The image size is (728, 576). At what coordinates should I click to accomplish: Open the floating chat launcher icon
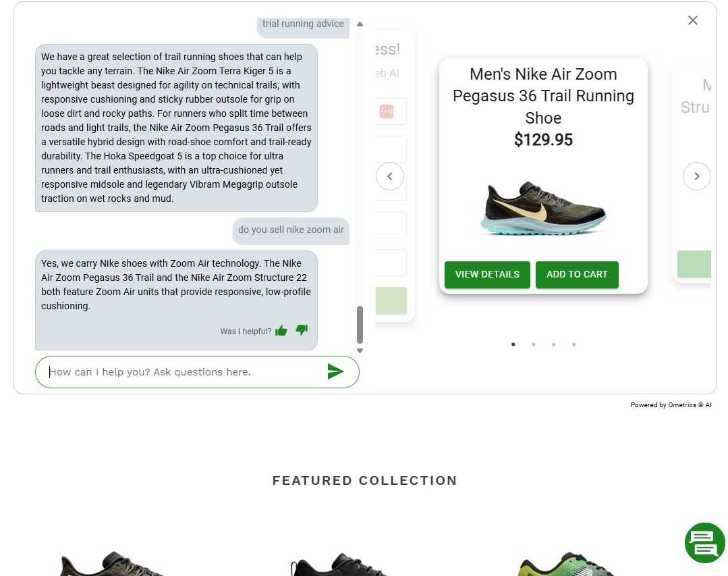tap(705, 542)
